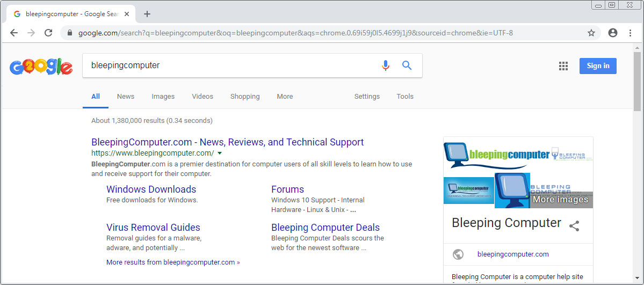Click the 'premier destination' result snippet text

251,169
